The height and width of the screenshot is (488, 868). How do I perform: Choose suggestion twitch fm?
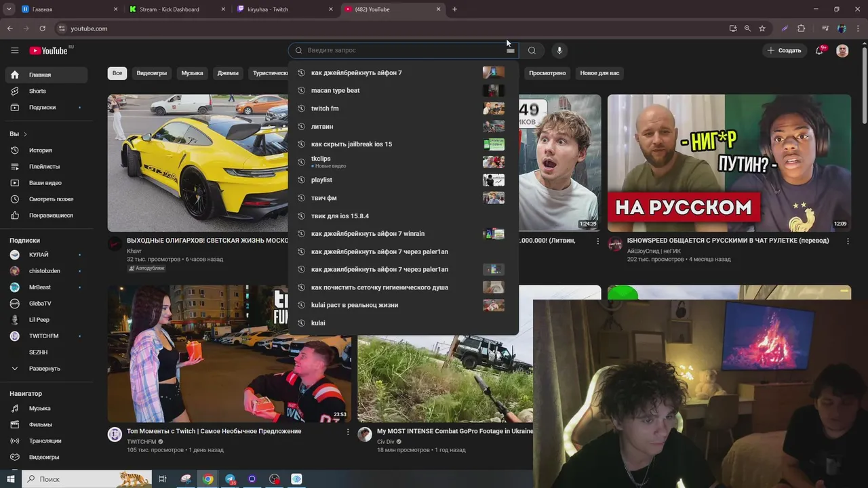pyautogui.click(x=403, y=108)
